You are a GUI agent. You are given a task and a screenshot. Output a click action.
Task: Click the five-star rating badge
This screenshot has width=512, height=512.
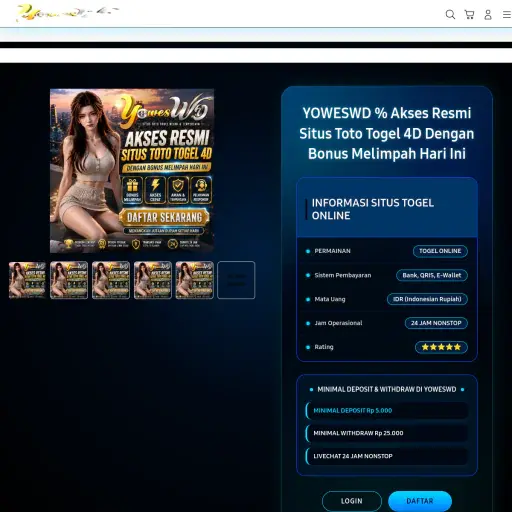(x=441, y=347)
